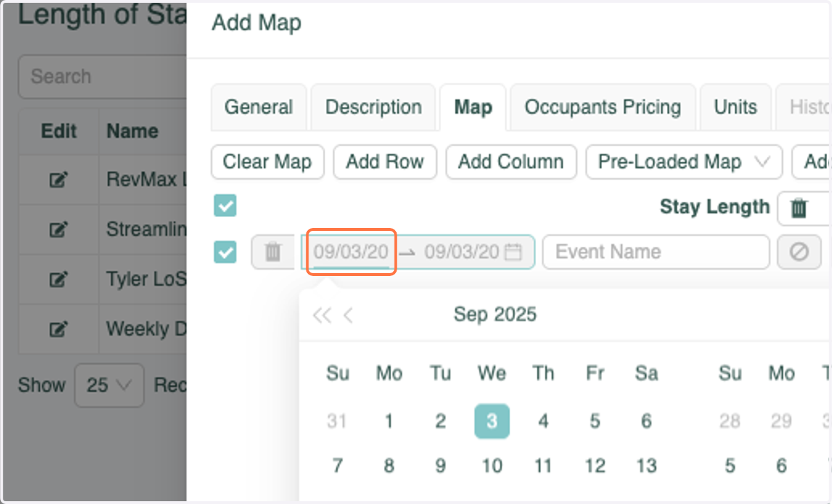Select September 7 in the calendar
832x504 pixels.
tap(338, 465)
